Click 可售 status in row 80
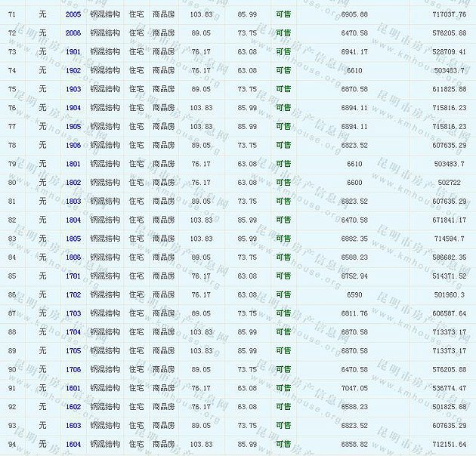Screen dimensions: 476x456 (x=283, y=183)
